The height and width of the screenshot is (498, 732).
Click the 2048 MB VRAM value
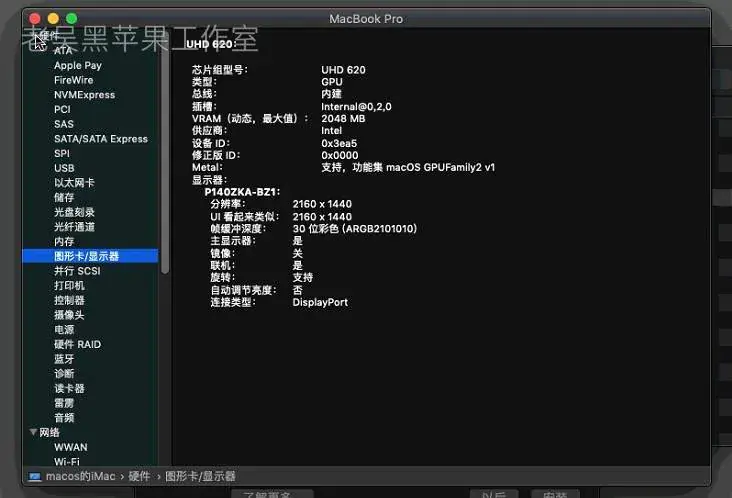point(343,119)
